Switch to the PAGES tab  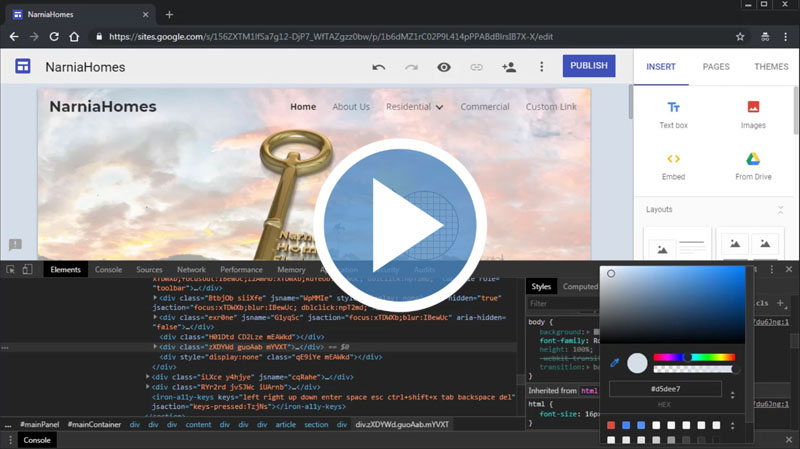tap(716, 67)
